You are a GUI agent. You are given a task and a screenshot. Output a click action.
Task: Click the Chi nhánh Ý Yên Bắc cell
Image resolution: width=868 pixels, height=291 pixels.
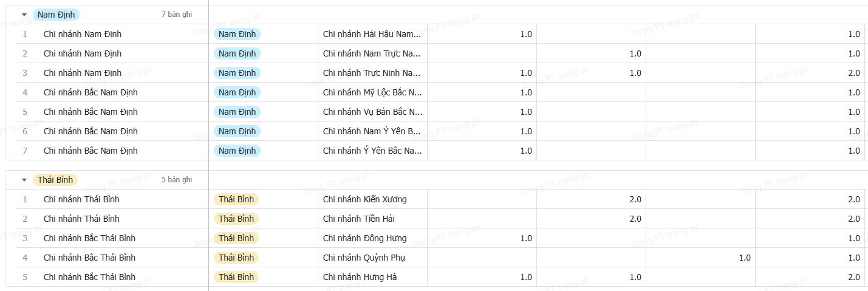372,151
